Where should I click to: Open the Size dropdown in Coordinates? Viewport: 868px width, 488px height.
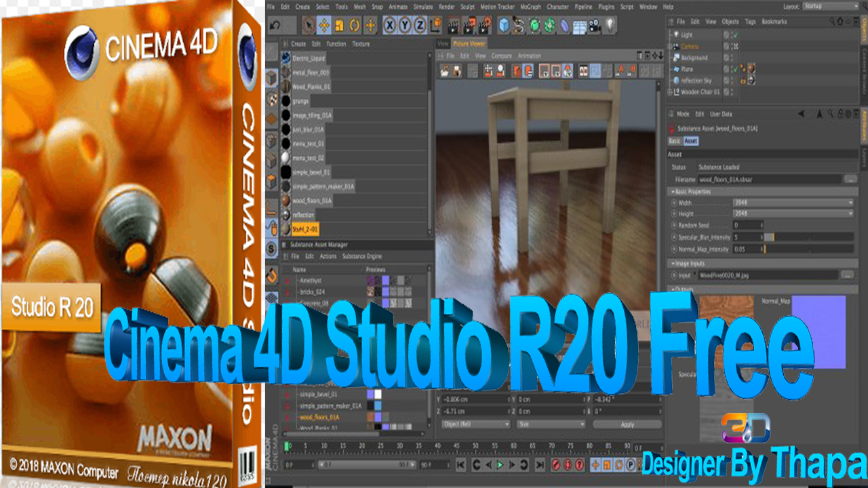pyautogui.click(x=551, y=424)
